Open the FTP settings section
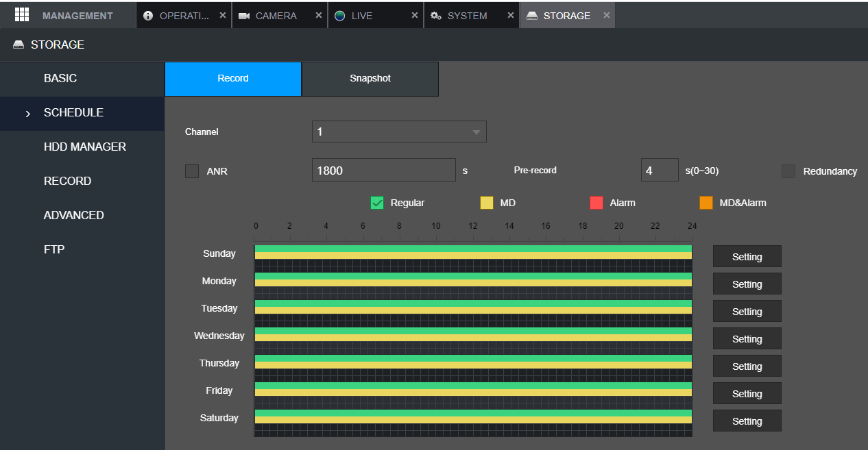Viewport: 868px width, 450px height. pyautogui.click(x=82, y=250)
